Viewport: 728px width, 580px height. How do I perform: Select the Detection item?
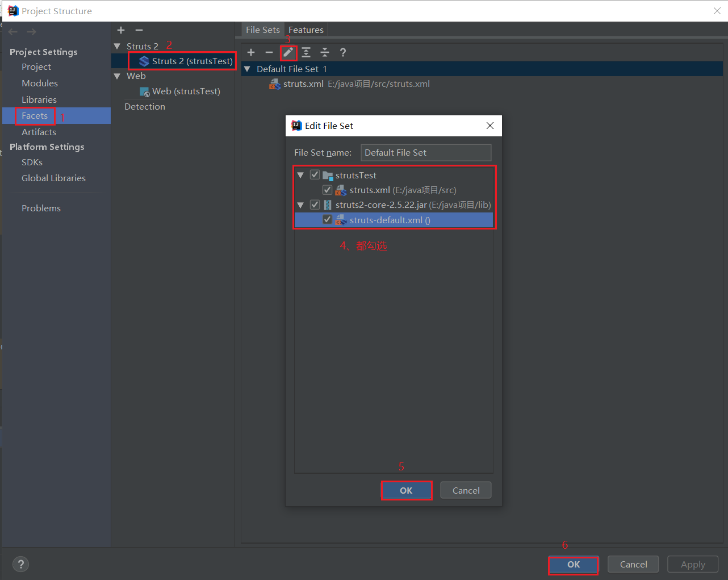[145, 106]
